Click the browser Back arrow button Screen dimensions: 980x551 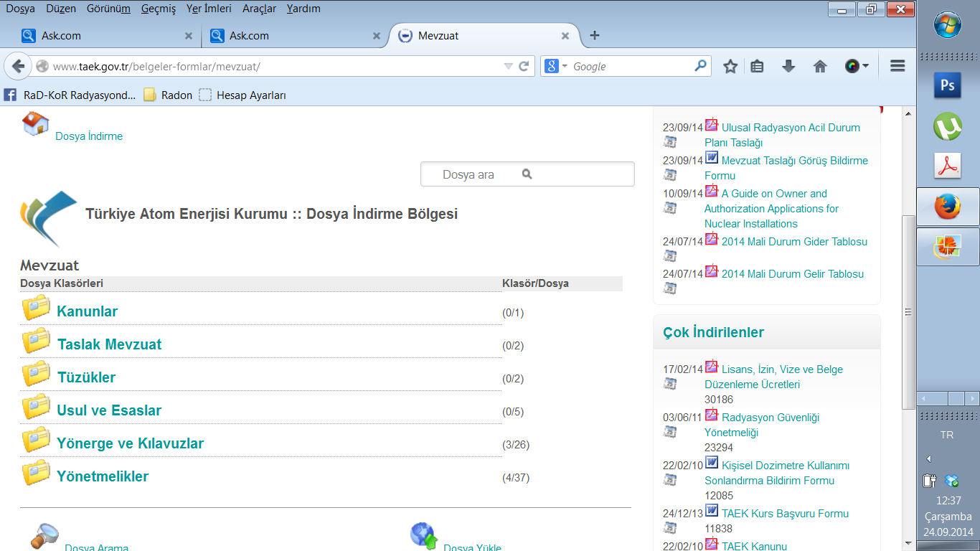(x=18, y=66)
